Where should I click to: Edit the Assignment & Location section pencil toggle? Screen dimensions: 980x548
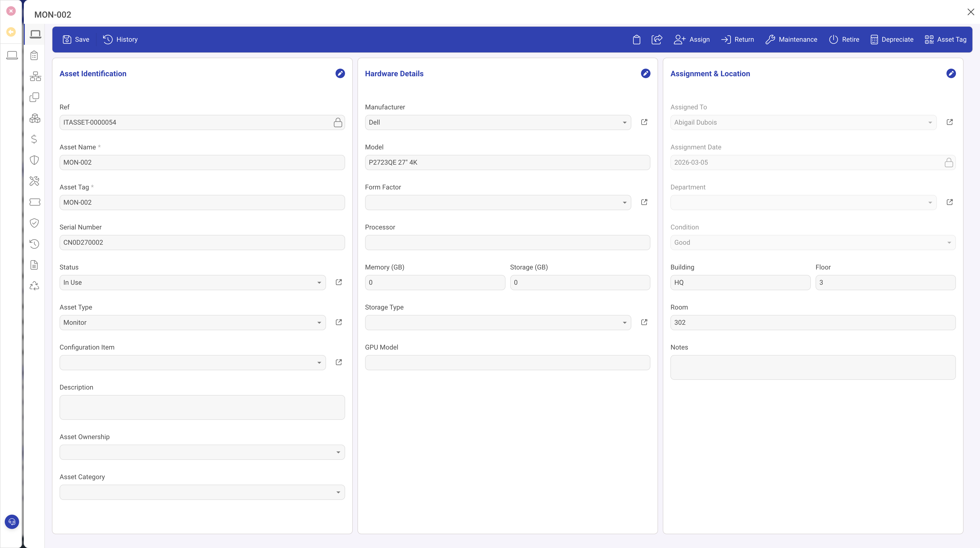pos(951,73)
